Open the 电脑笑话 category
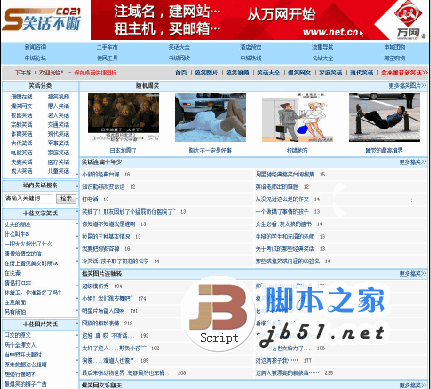 coord(22,152)
